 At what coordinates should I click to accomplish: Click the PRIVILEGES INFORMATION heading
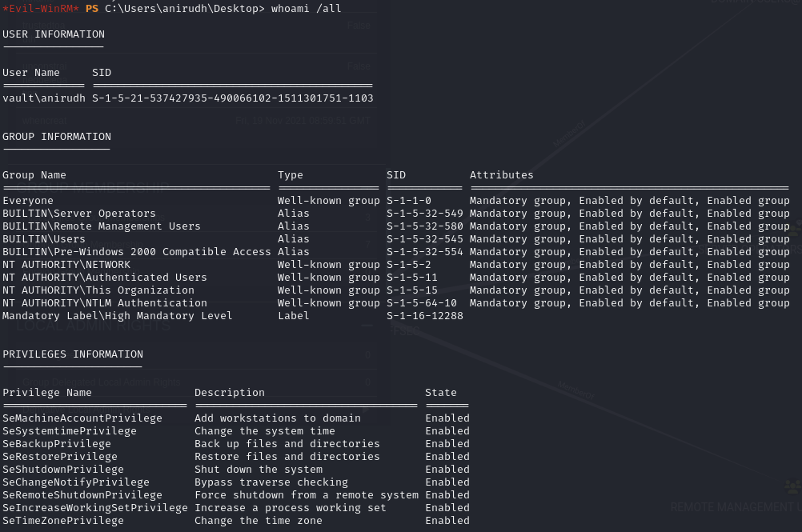point(73,354)
